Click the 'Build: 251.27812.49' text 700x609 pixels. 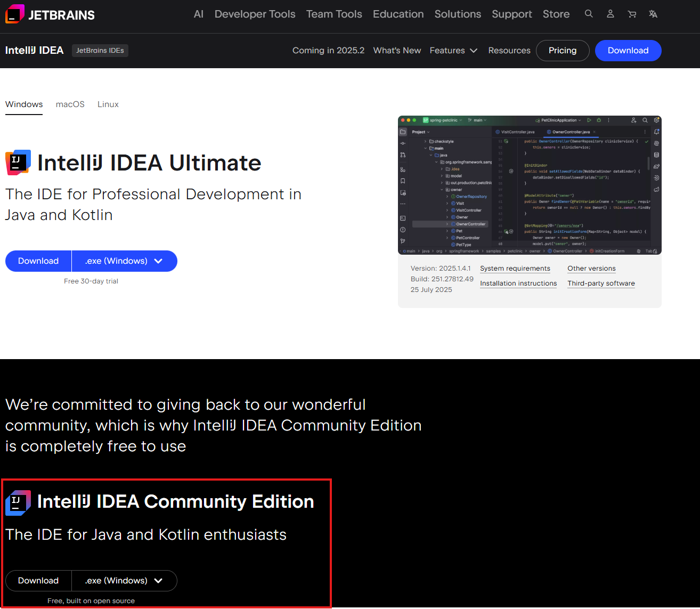(x=442, y=279)
